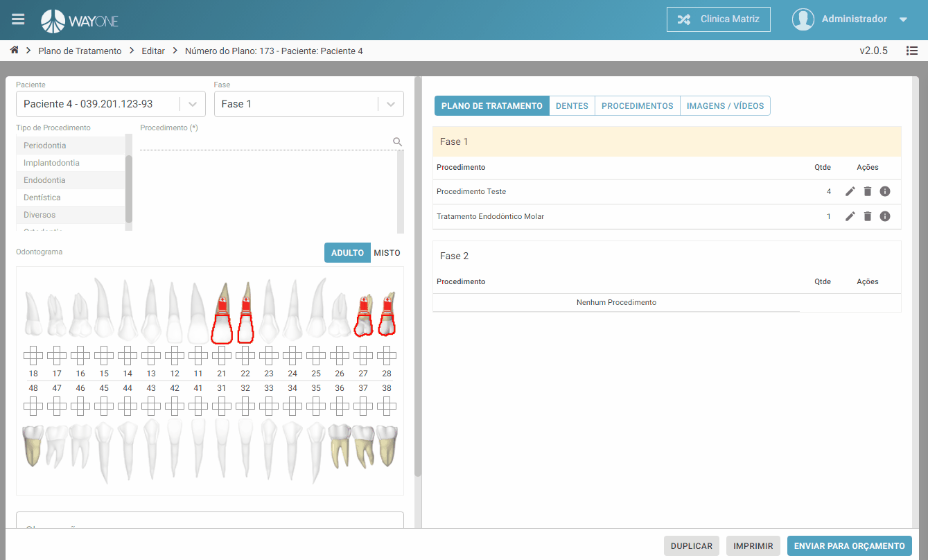This screenshot has width=928, height=560.
Task: Click the home breadcrumb icon
Action: pos(15,51)
